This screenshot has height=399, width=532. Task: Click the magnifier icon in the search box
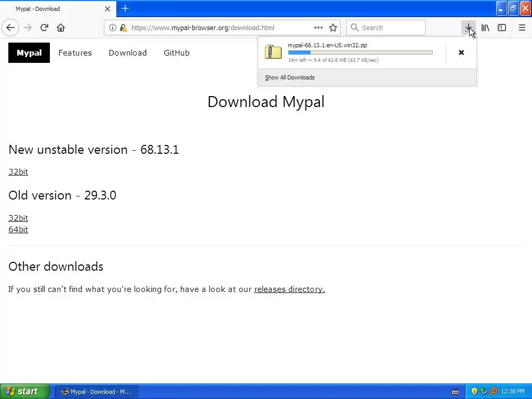coord(354,28)
